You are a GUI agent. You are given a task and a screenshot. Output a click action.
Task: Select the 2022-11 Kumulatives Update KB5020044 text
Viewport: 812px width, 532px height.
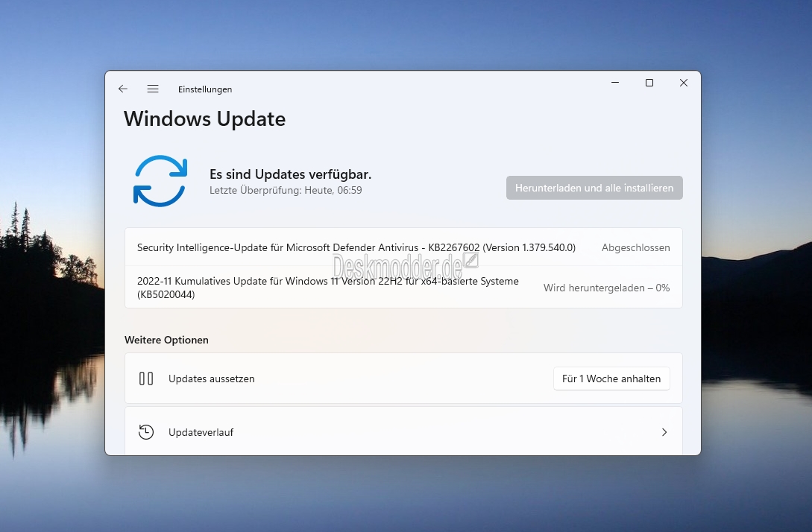328,288
